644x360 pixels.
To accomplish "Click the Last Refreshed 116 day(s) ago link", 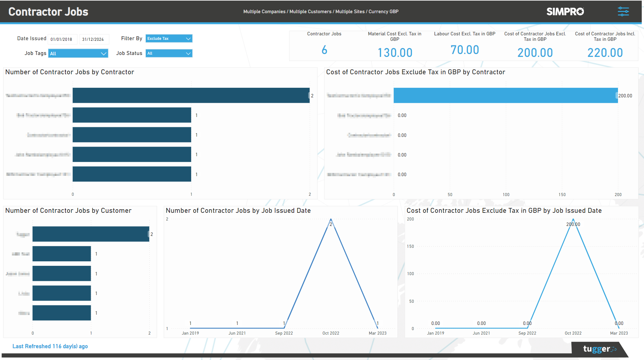I will point(50,346).
